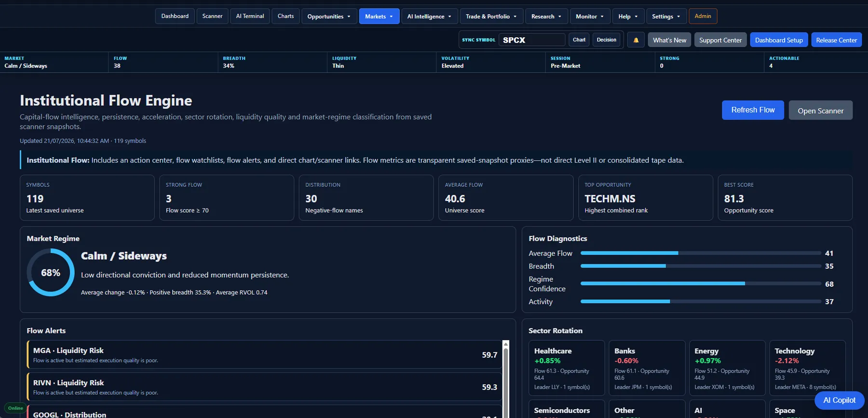The width and height of the screenshot is (868, 418).
Task: Click the scroll-up arrow in Flow Alerts
Action: [x=506, y=344]
